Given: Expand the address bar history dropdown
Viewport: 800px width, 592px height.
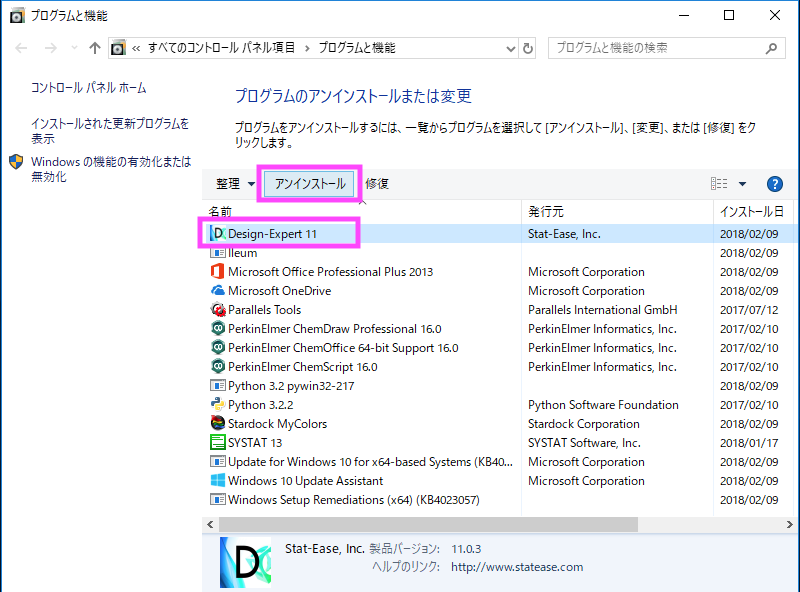Looking at the screenshot, I should coord(510,48).
